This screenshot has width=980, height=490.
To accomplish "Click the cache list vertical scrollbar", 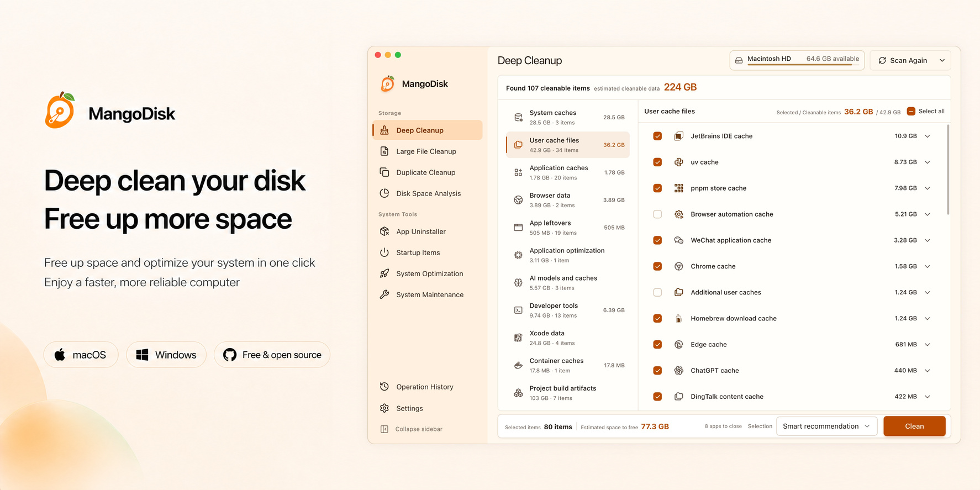I will 948,170.
